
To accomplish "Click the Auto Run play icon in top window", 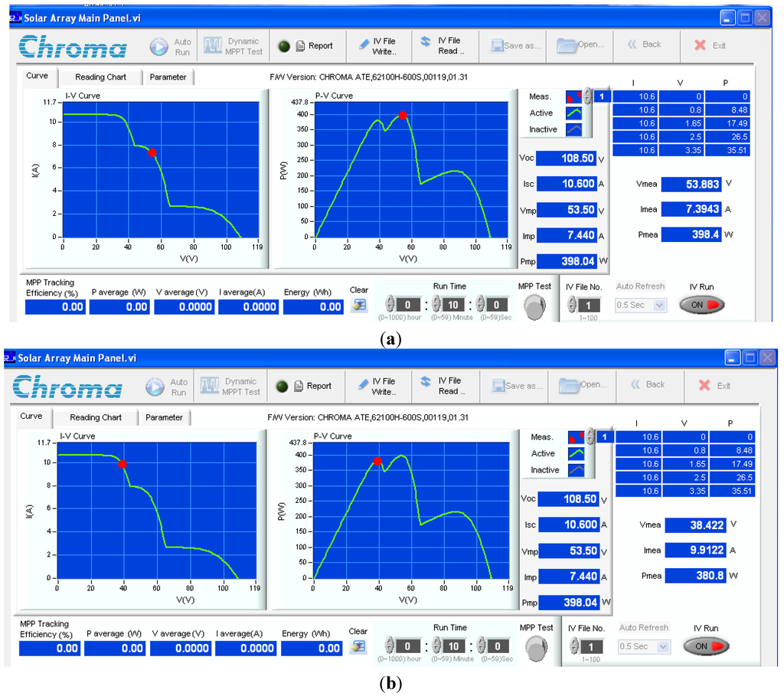I will (x=158, y=47).
